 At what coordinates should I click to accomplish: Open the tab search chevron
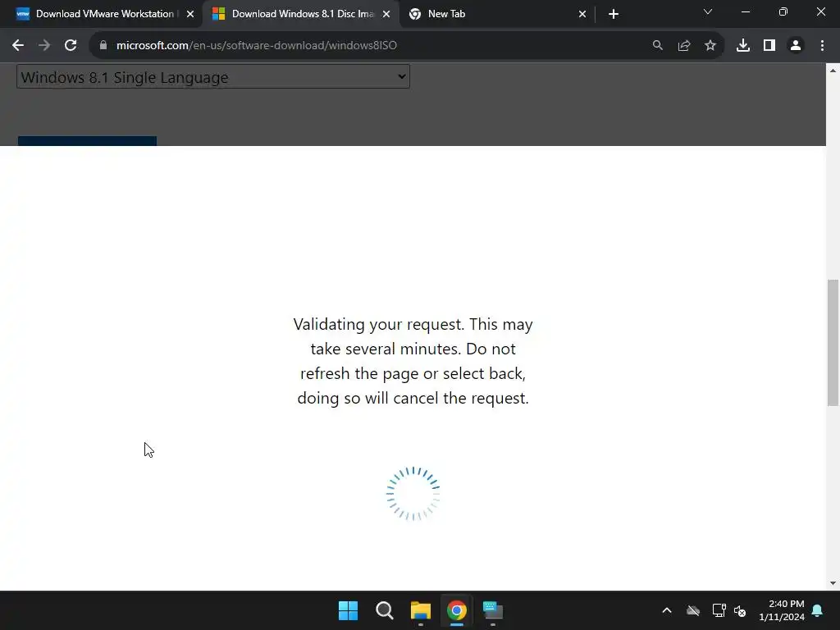708,11
